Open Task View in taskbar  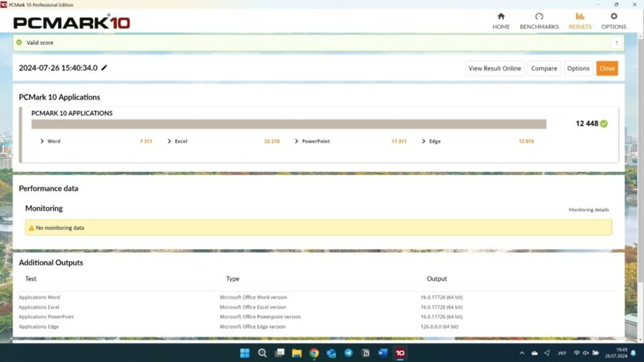point(280,353)
